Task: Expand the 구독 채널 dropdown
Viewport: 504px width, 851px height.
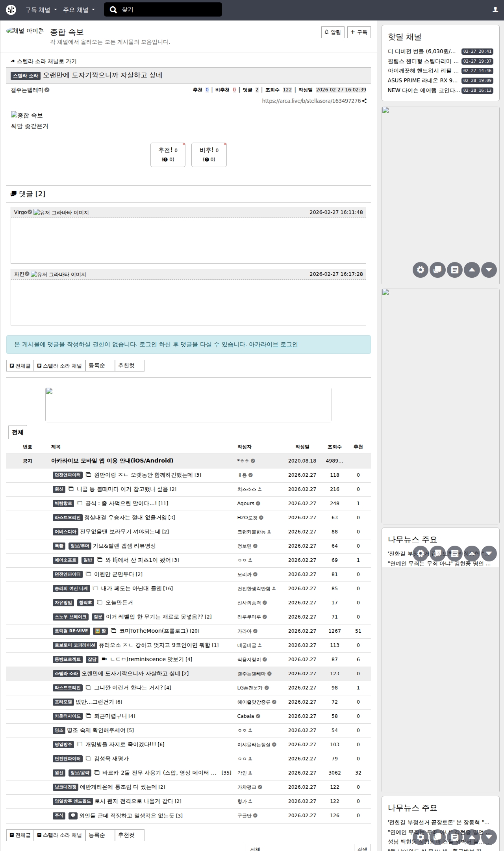Action: pyautogui.click(x=41, y=10)
